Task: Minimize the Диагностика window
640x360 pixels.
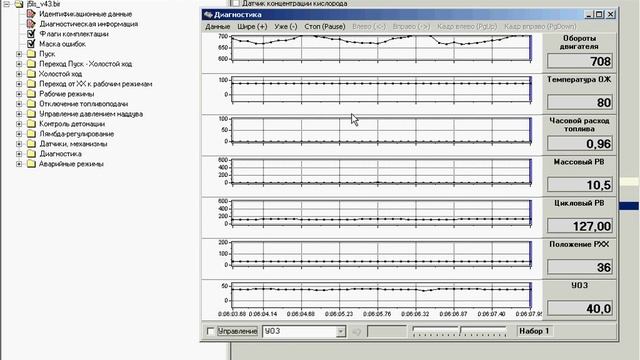Action: [589, 15]
